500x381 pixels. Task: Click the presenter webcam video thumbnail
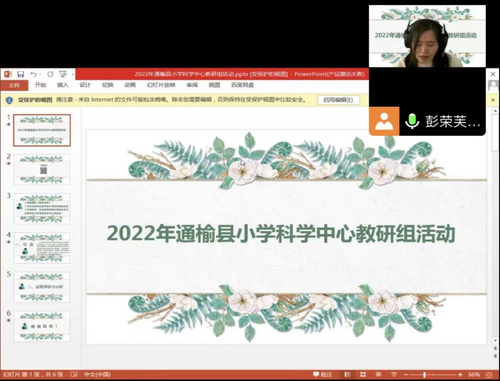pos(427,36)
